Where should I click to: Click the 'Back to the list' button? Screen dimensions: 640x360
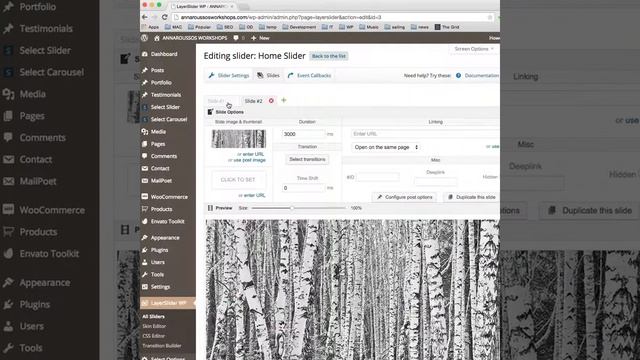pyautogui.click(x=329, y=56)
